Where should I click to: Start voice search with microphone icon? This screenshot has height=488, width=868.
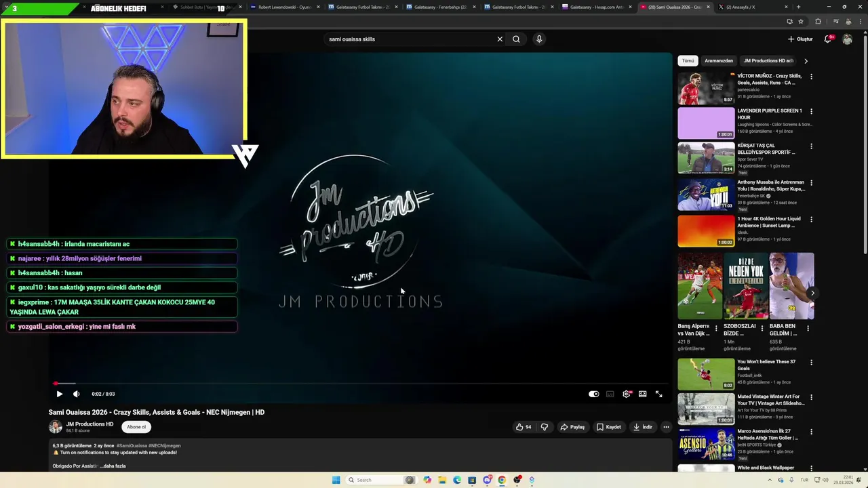(x=539, y=39)
